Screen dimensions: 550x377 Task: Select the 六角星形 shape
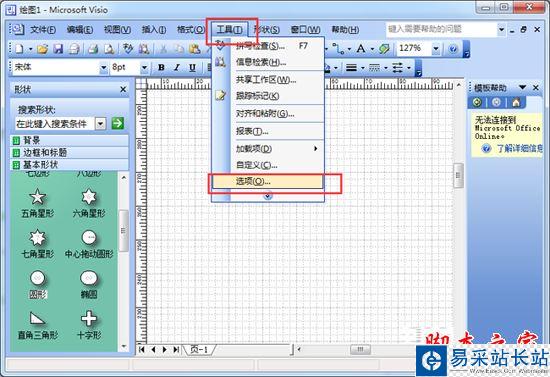click(89, 203)
